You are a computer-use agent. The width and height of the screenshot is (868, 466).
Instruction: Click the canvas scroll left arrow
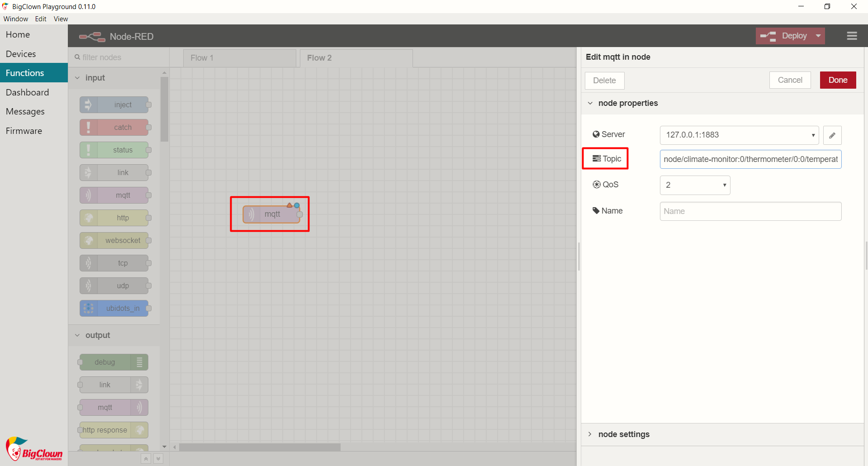[x=174, y=447]
